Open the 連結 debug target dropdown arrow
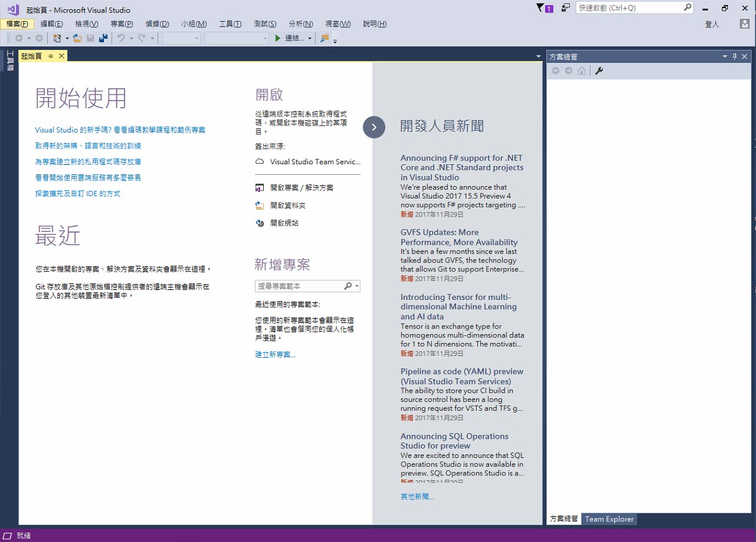This screenshot has width=756, height=542. (310, 39)
